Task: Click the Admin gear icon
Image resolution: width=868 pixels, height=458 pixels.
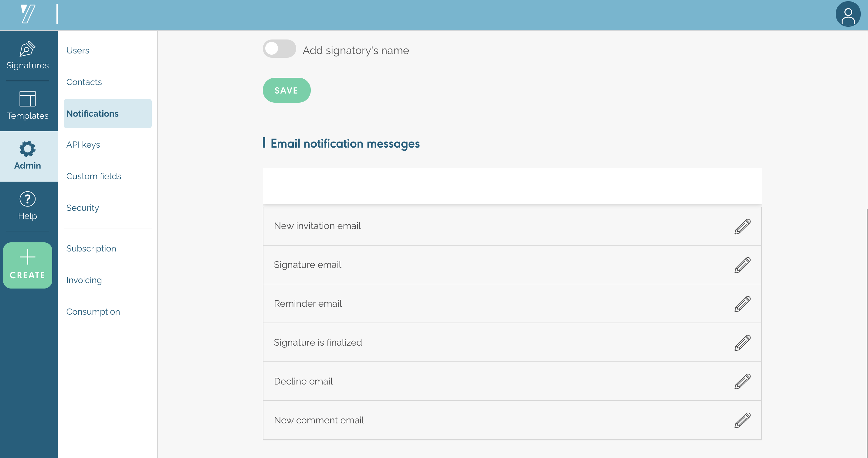Action: click(x=27, y=149)
